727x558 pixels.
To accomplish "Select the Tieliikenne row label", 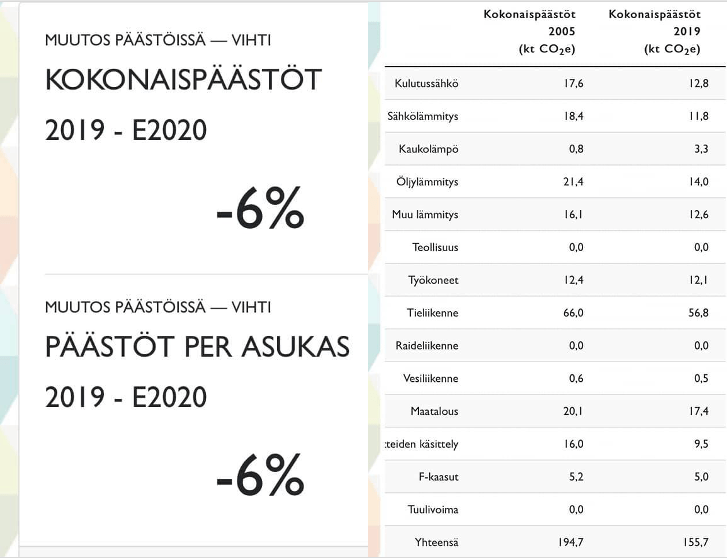I will pyautogui.click(x=434, y=313).
